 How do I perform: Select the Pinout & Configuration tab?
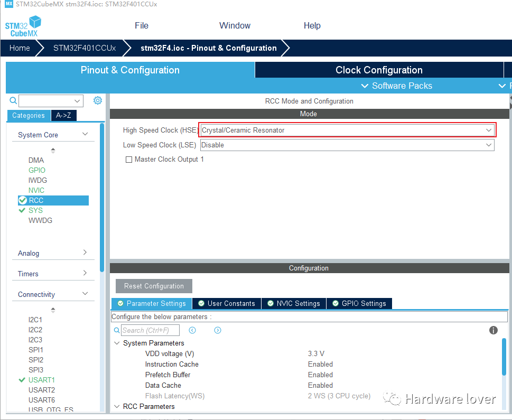130,70
